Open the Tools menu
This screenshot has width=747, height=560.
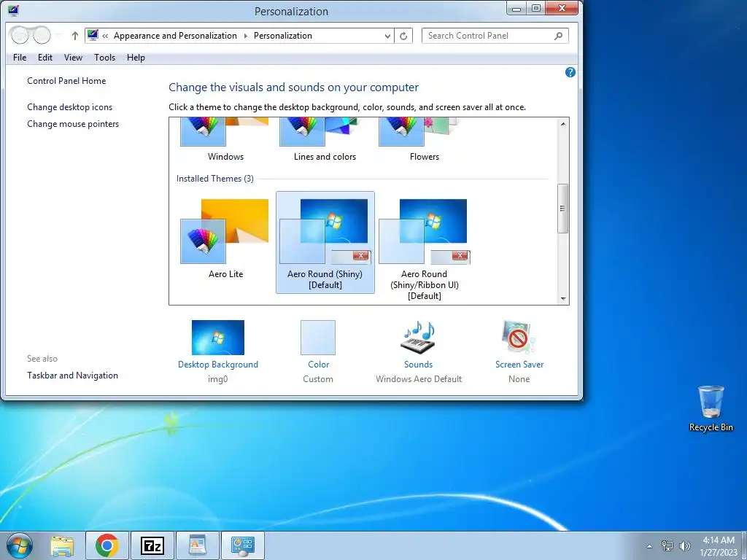(104, 58)
